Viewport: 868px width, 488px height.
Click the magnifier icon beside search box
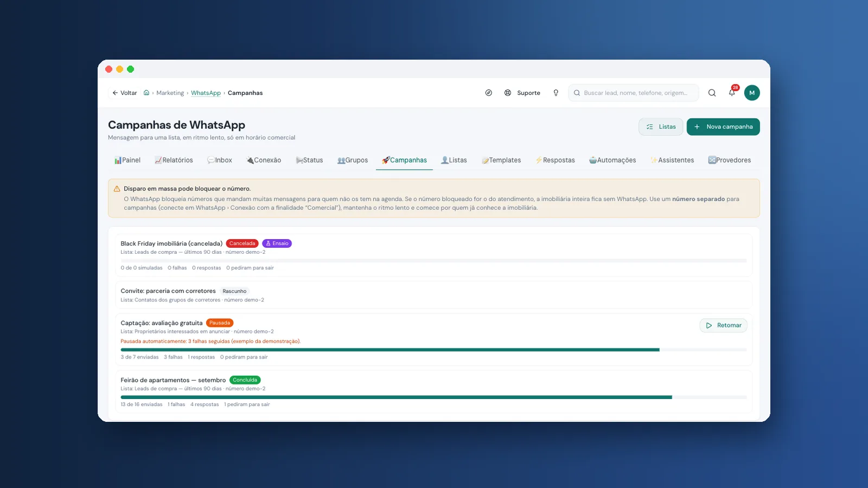(712, 93)
